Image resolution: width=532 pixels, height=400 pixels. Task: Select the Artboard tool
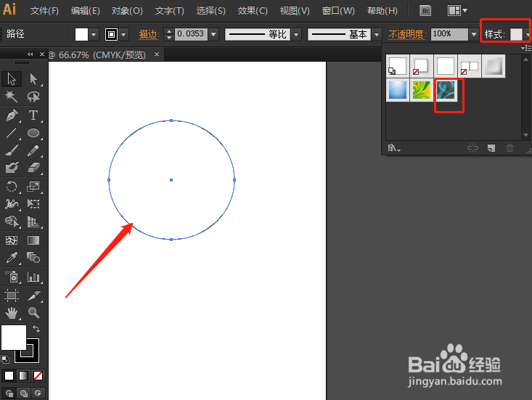[x=12, y=295]
